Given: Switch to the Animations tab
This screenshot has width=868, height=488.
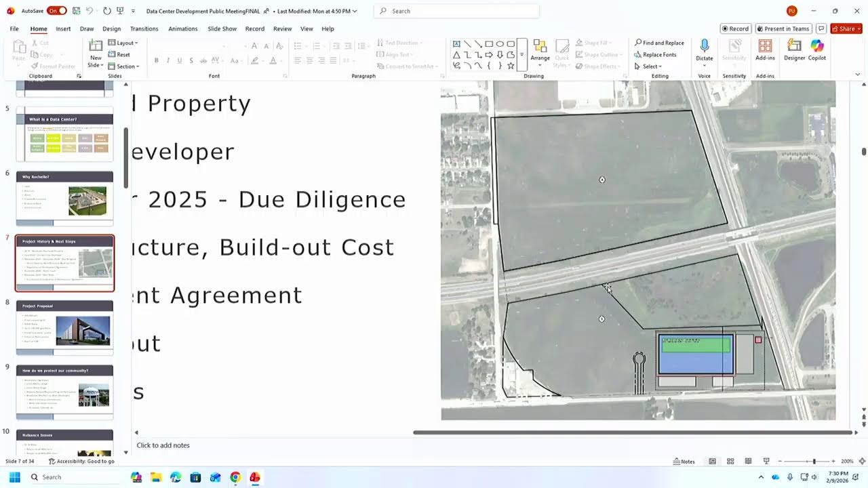Looking at the screenshot, I should point(183,28).
